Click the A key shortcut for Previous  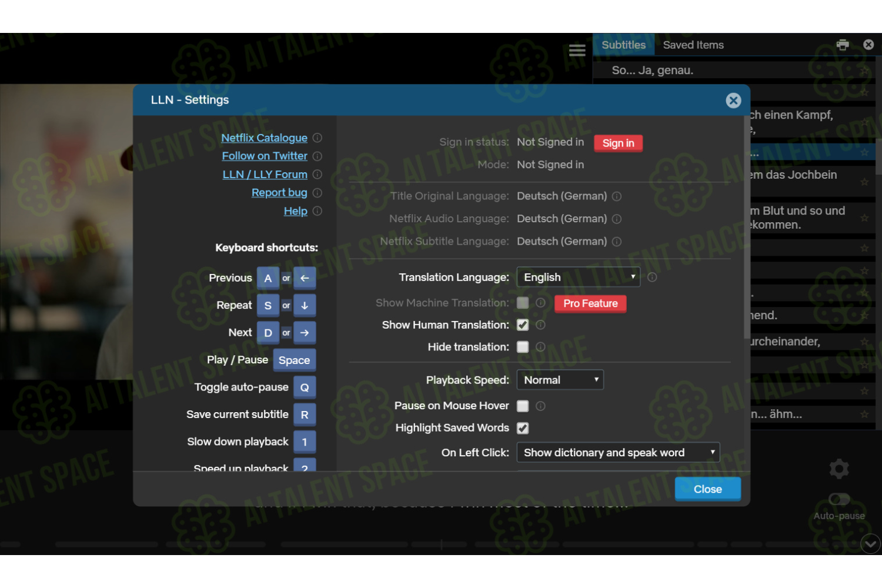pyautogui.click(x=268, y=278)
